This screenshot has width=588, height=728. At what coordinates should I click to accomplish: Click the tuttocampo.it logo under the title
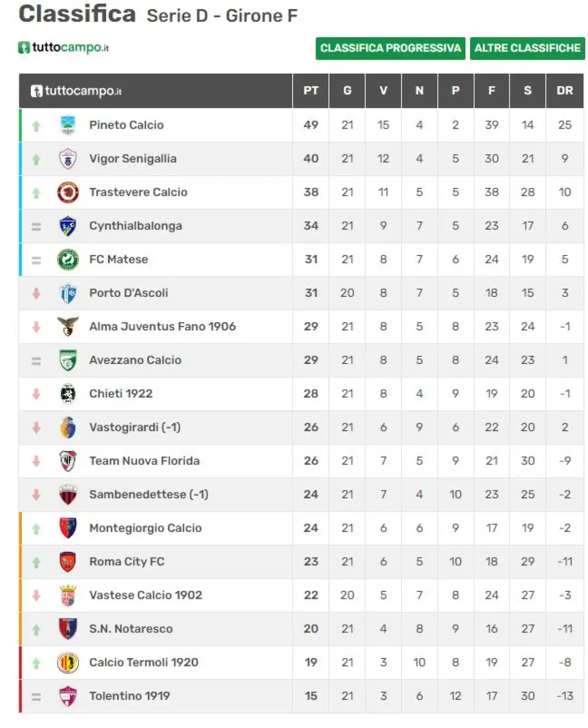pyautogui.click(x=63, y=47)
